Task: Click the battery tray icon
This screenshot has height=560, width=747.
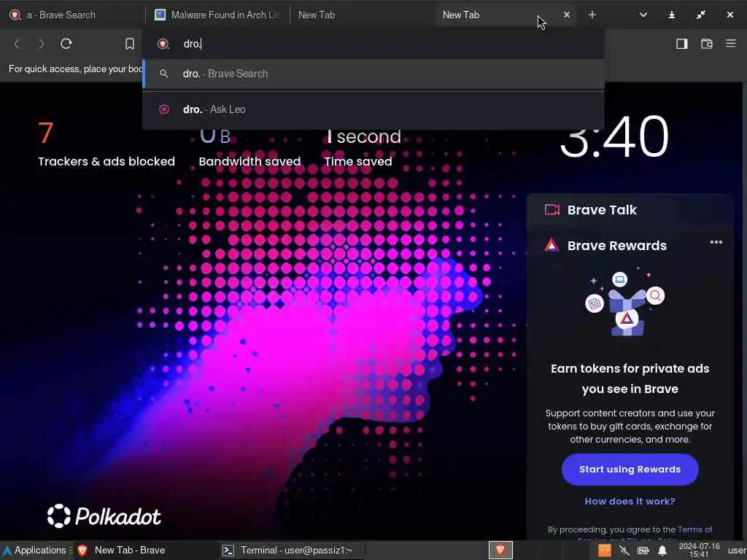Action: (x=643, y=551)
